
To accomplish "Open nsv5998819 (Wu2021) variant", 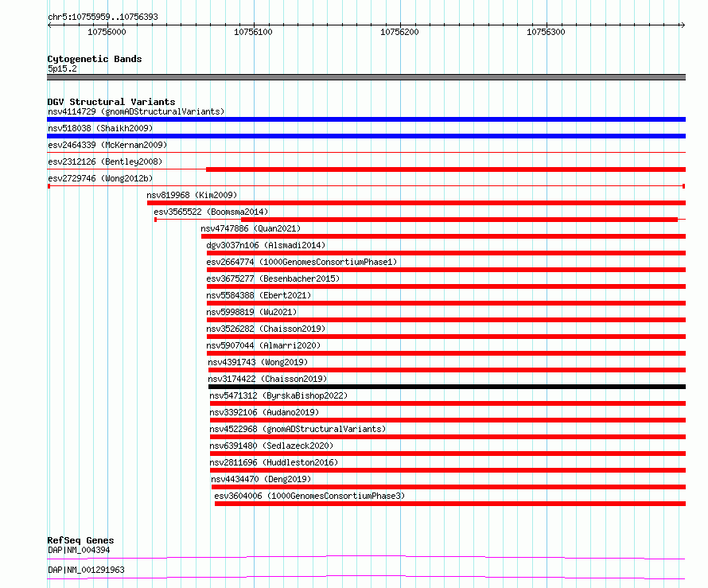I will (x=251, y=312).
